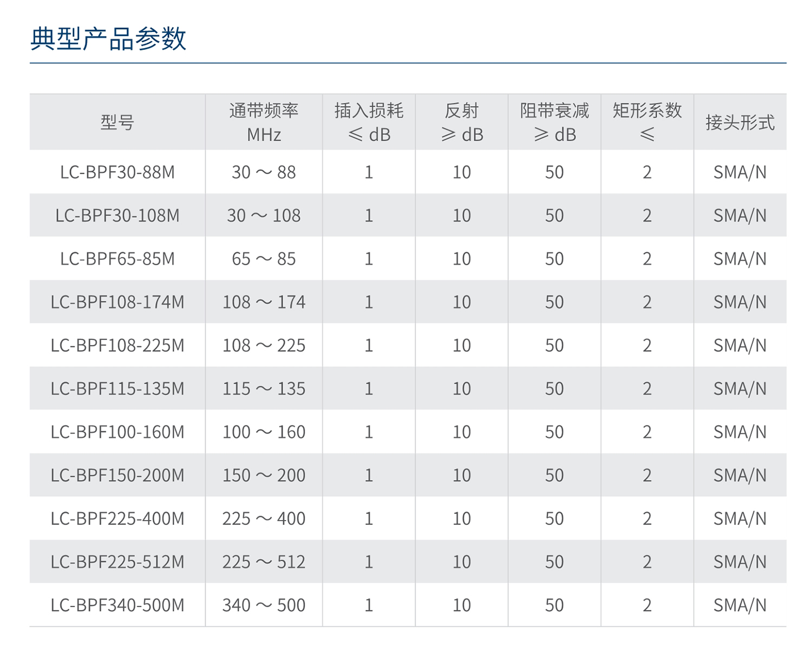
Task: Select the LC-BPF225-512M model name
Action: coord(117,562)
